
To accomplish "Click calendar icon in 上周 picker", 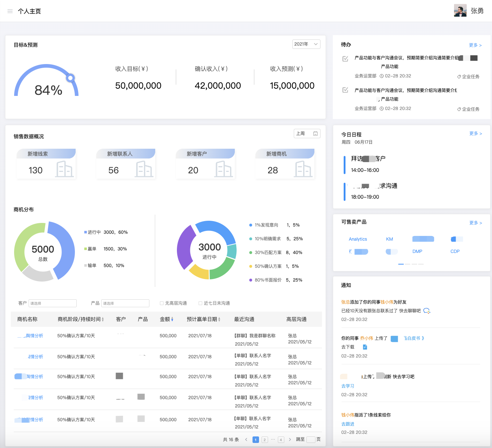I will pos(315,134).
